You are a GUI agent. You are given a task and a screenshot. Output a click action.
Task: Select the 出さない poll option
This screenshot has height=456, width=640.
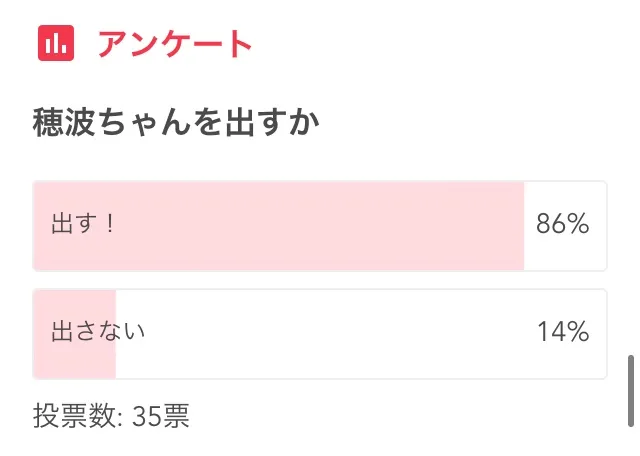coord(319,333)
